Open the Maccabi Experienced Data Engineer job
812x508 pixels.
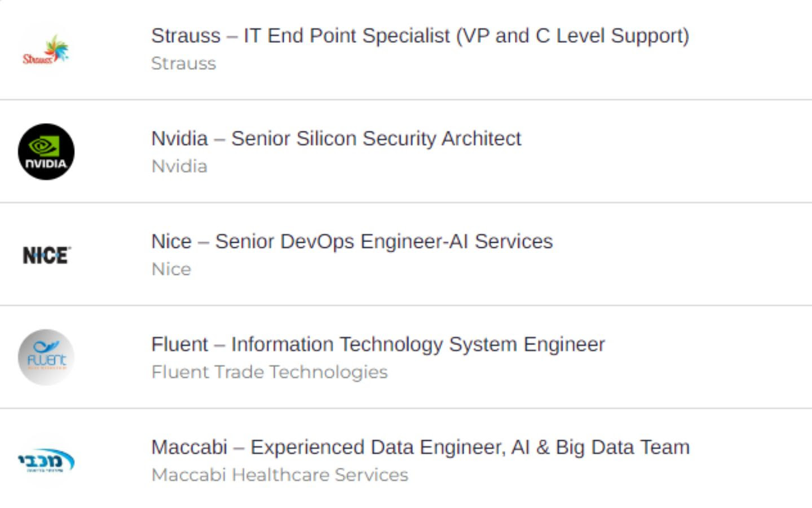420,447
